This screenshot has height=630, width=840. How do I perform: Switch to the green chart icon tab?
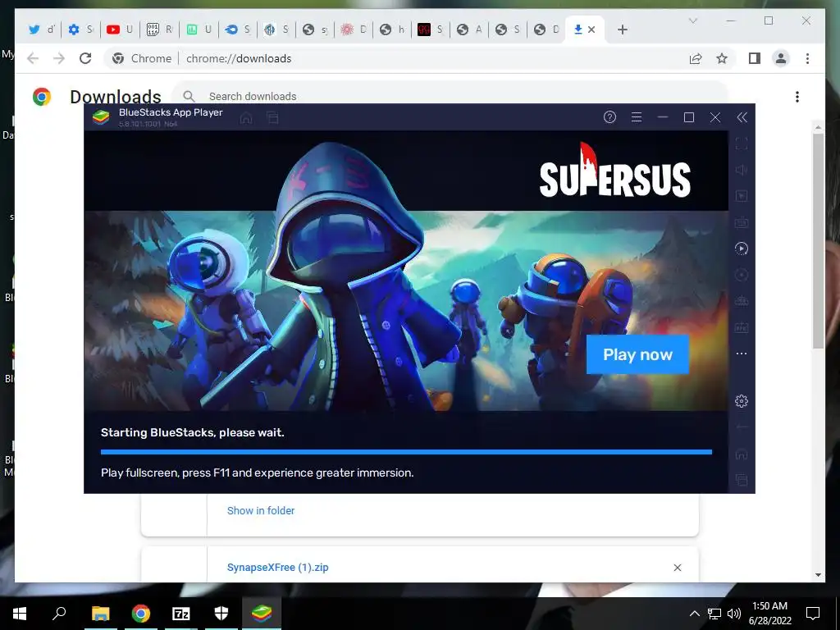point(197,30)
